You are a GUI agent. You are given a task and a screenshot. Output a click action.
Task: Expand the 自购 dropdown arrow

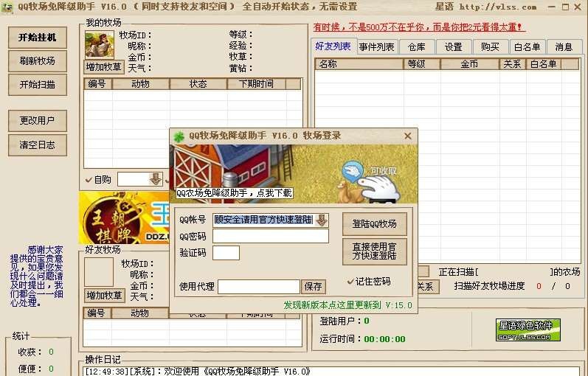point(156,179)
